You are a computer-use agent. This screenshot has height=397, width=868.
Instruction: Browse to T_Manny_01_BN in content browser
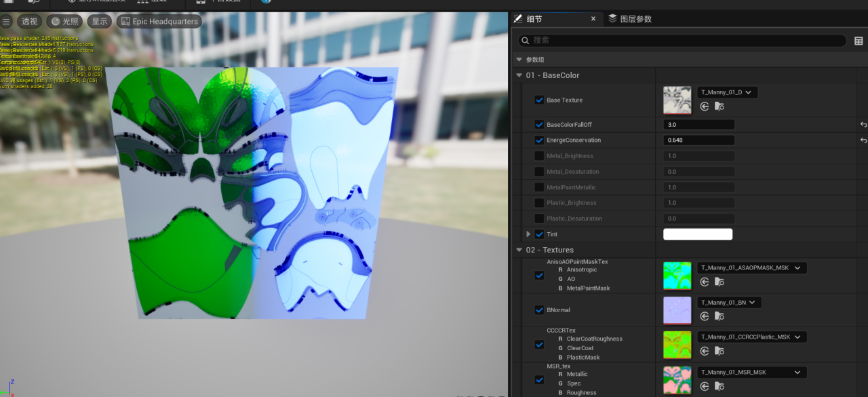[719, 316]
